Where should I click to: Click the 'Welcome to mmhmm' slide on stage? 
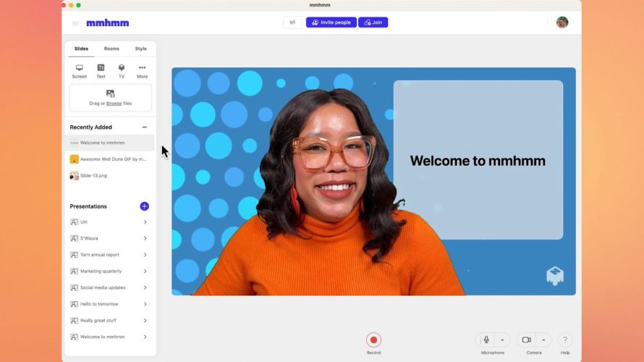pos(478,160)
